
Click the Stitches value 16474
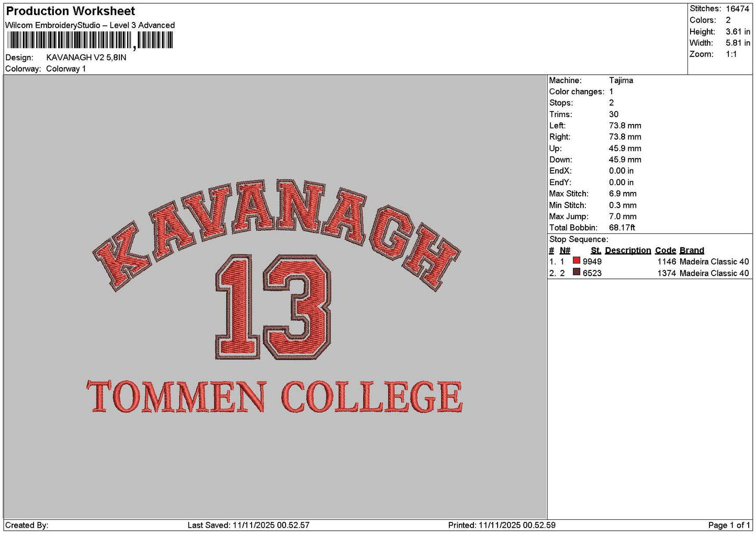point(738,9)
